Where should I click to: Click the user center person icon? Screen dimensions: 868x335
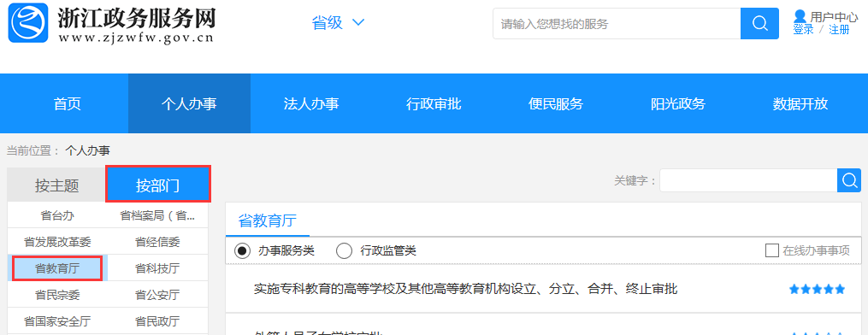(x=800, y=16)
